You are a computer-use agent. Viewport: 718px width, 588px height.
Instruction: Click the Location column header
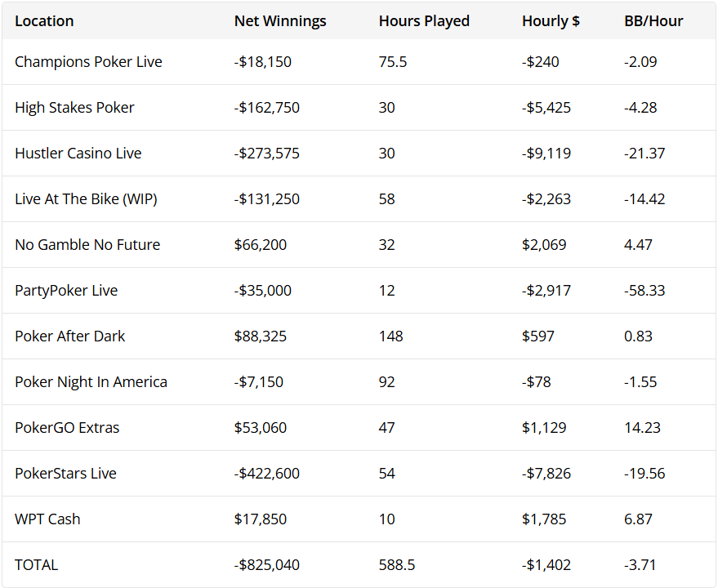coord(44,21)
